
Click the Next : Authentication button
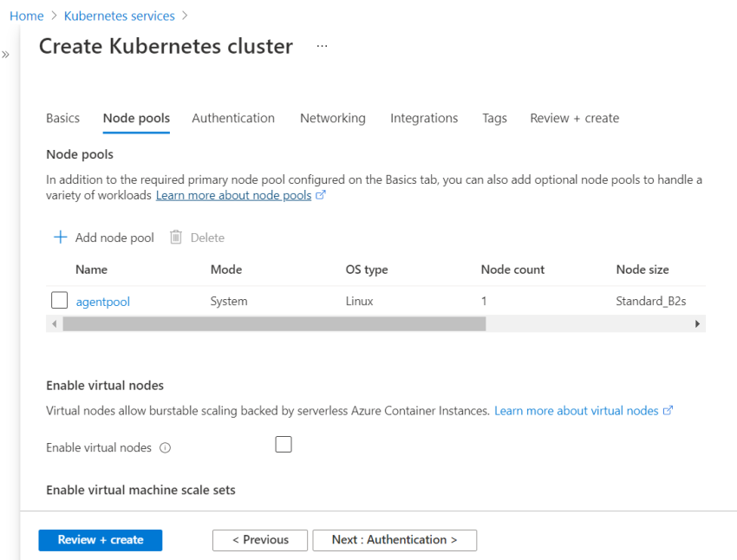(x=395, y=540)
